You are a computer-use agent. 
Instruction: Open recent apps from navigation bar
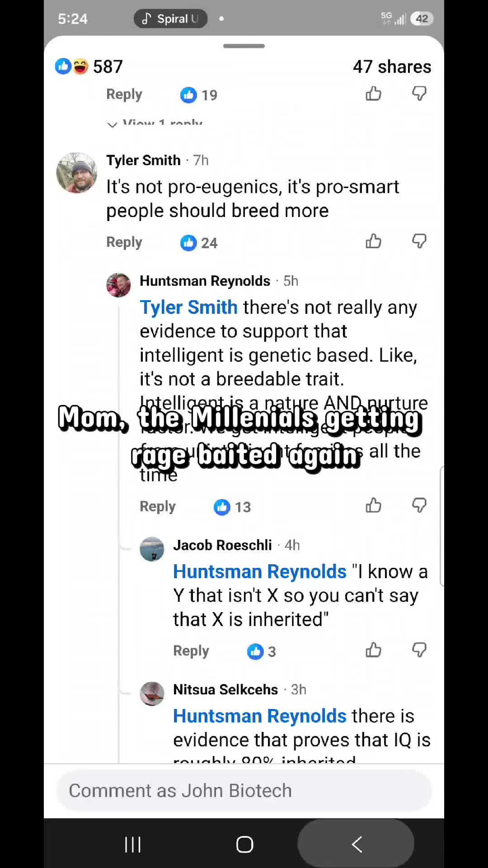tap(133, 844)
